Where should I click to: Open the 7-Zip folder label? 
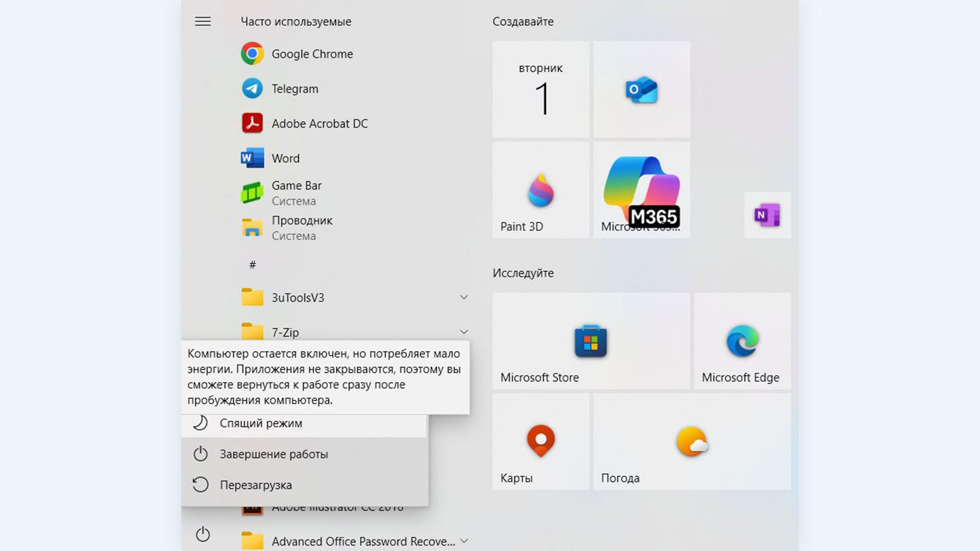285,332
